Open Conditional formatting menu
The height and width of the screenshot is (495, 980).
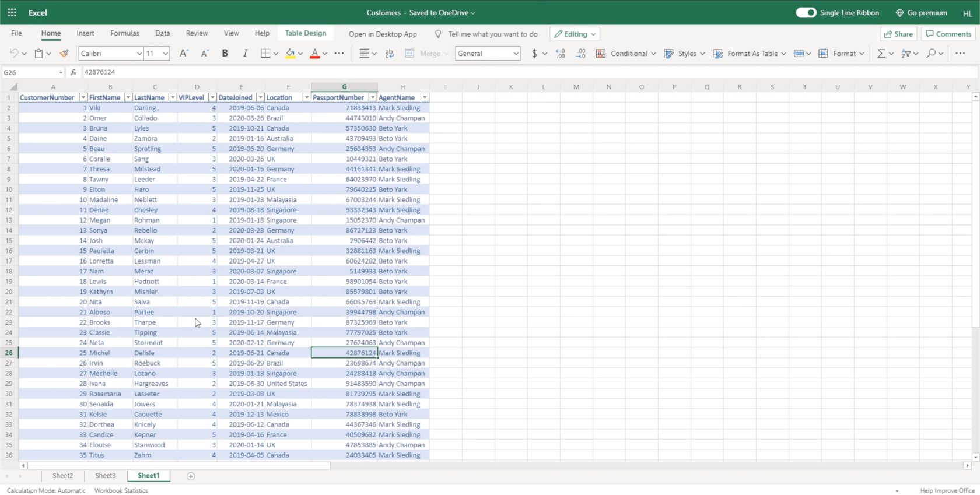coord(625,53)
